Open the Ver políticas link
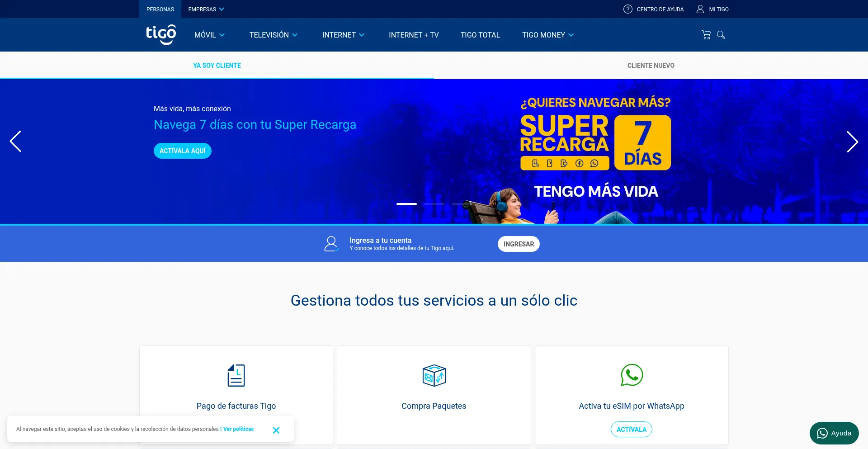Viewport: 868px width, 449px height. (238, 429)
